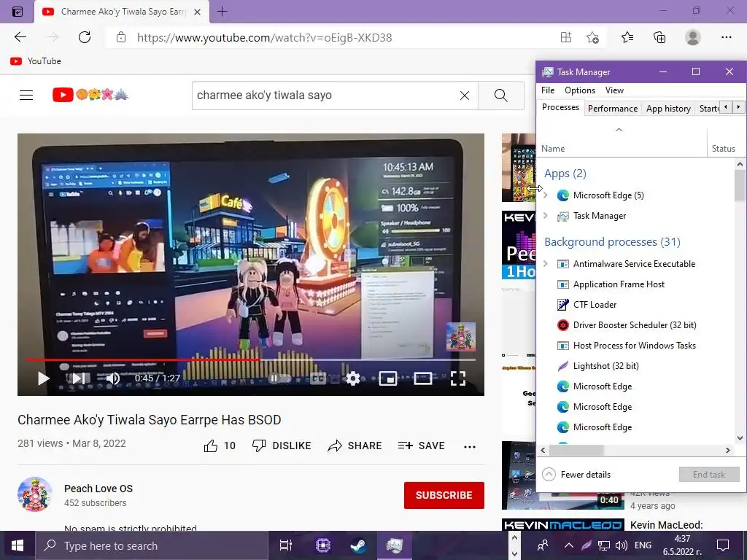Mute the video volume

[x=112, y=378]
